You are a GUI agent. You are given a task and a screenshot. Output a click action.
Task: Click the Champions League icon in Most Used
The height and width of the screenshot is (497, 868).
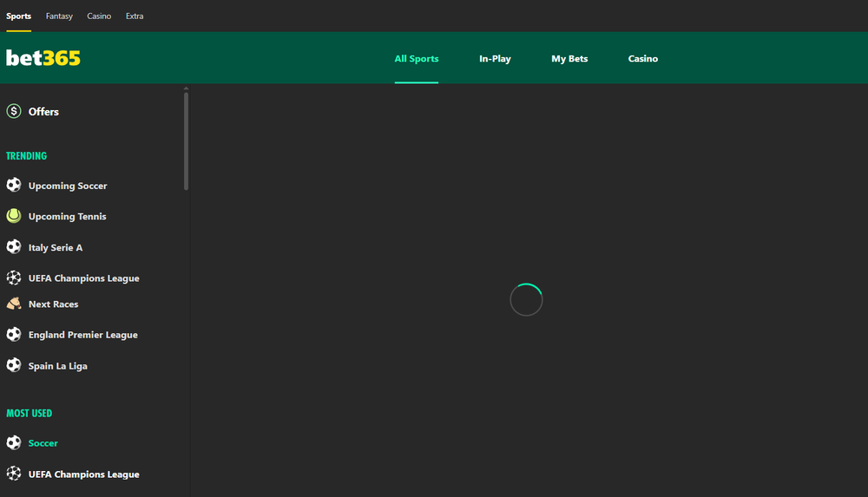point(14,474)
